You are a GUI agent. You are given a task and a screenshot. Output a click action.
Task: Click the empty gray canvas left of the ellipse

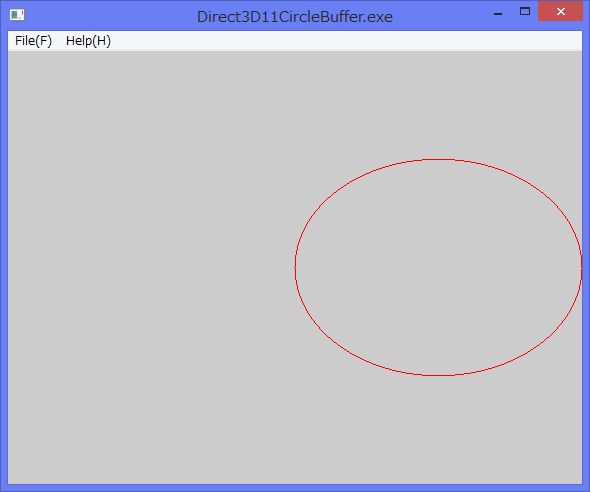(151, 267)
